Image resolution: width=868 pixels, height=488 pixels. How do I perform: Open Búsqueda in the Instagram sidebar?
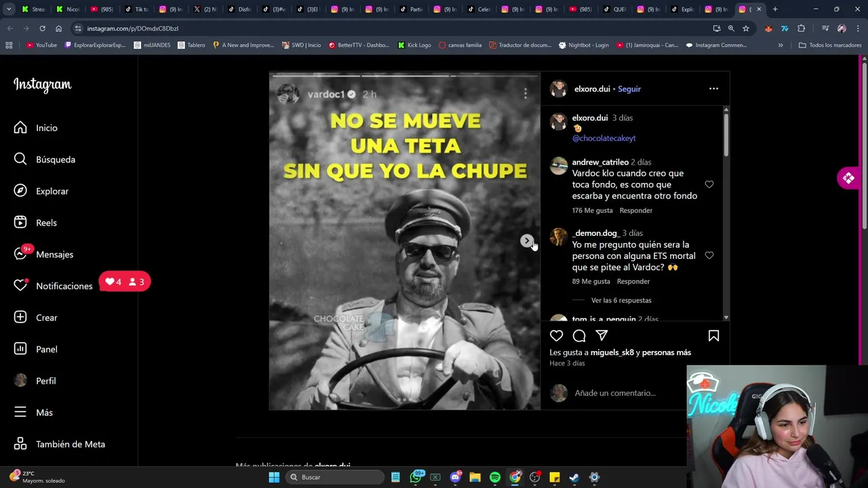click(x=45, y=159)
